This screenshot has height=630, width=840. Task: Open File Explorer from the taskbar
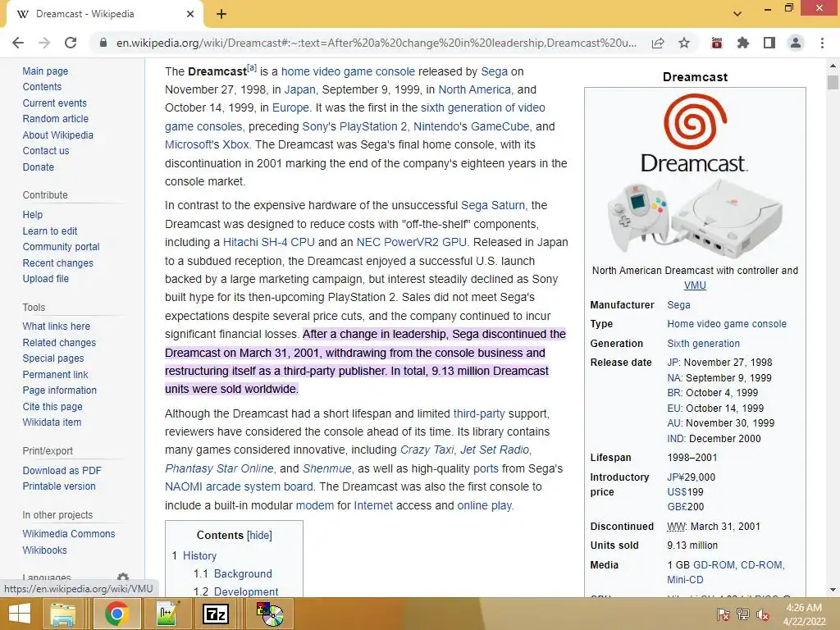pos(62,614)
